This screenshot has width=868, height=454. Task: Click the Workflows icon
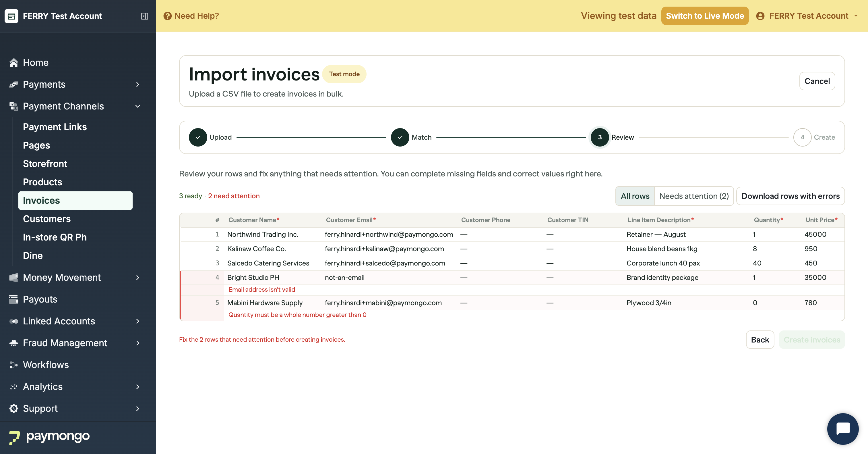point(13,365)
